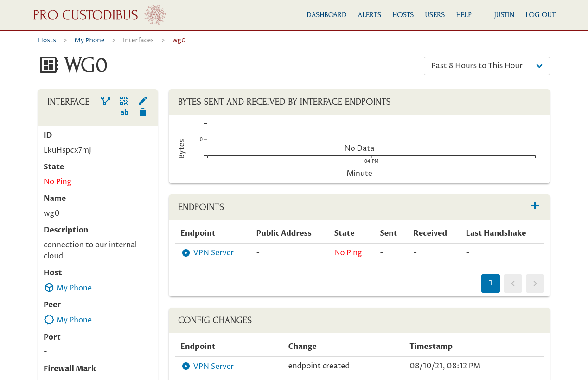Click the Last Handshake column header
This screenshot has width=588, height=380.
point(496,233)
